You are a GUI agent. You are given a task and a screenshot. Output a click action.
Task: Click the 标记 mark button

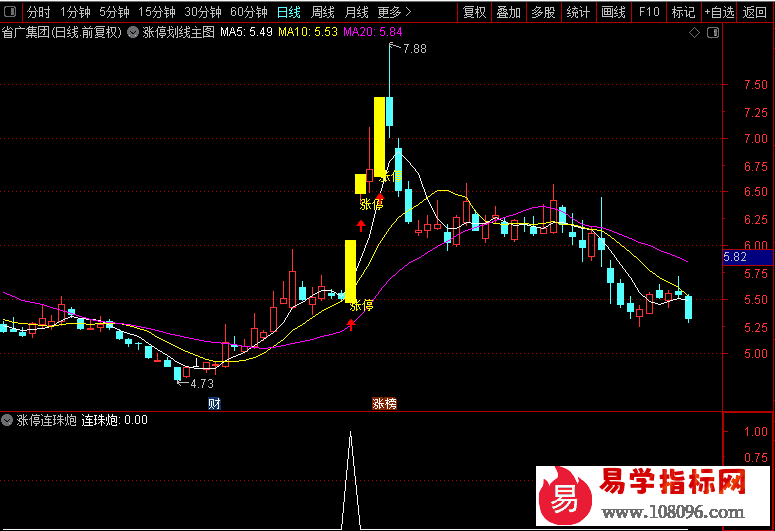click(684, 12)
